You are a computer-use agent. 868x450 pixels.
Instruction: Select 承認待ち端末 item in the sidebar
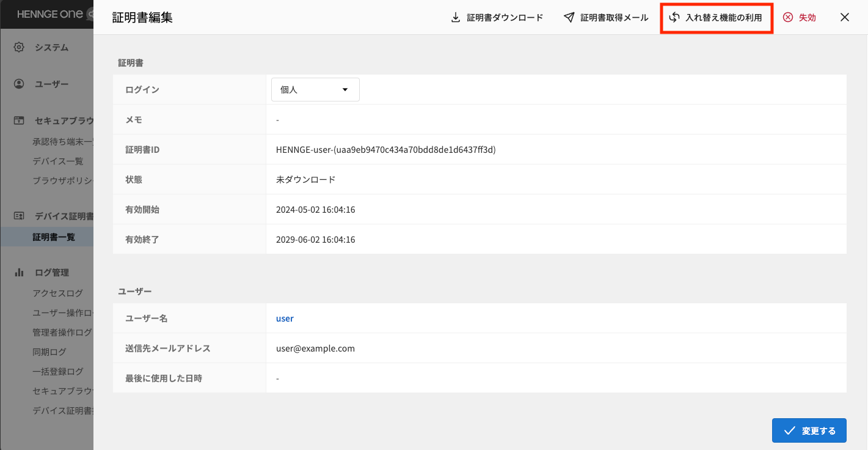63,142
